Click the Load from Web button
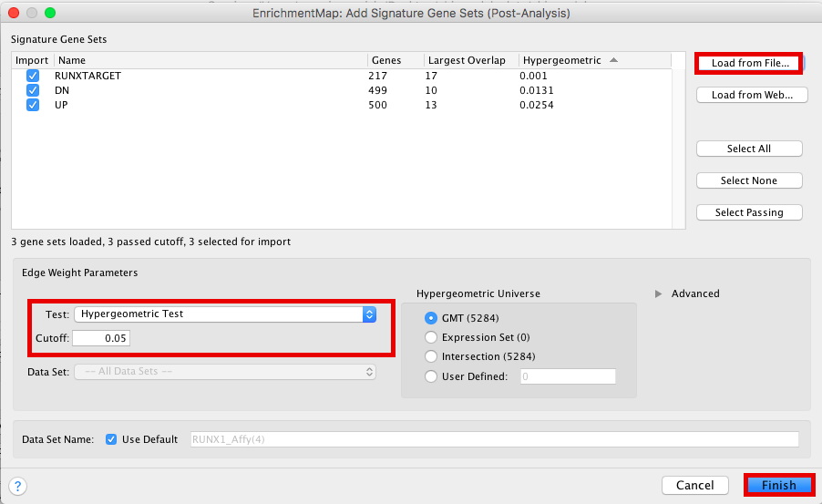The width and height of the screenshot is (822, 504). [752, 95]
